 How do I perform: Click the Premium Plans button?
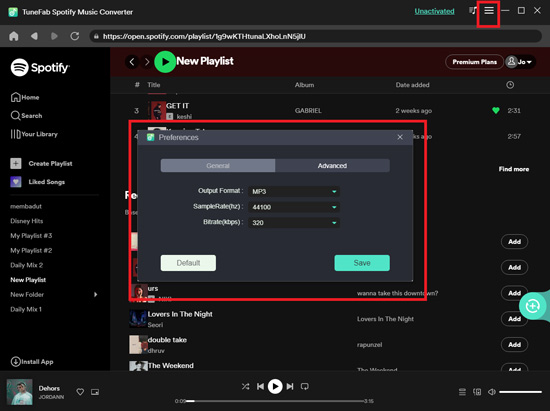[x=474, y=62]
